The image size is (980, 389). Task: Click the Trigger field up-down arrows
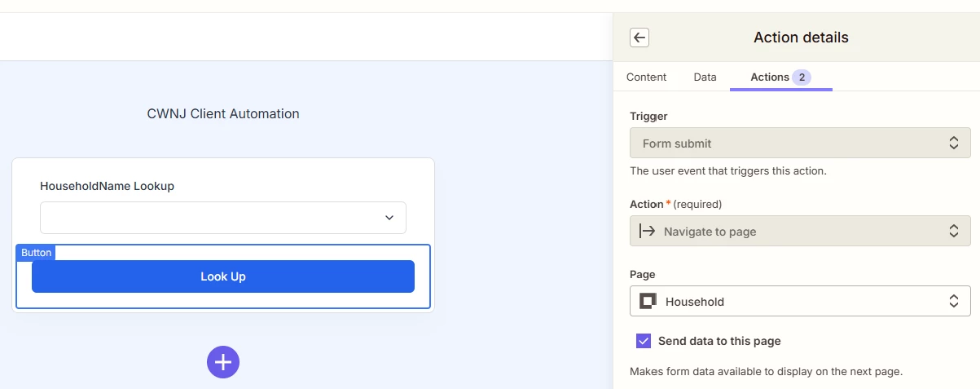pyautogui.click(x=954, y=144)
